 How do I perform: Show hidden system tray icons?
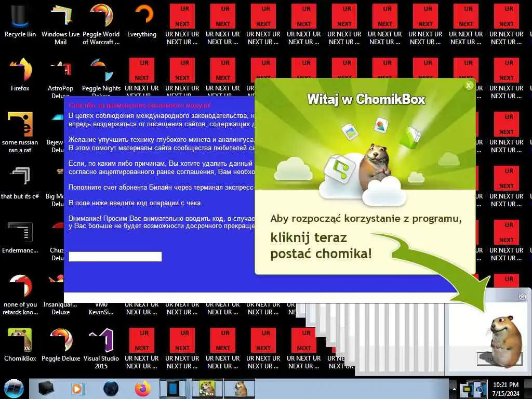tap(454, 389)
